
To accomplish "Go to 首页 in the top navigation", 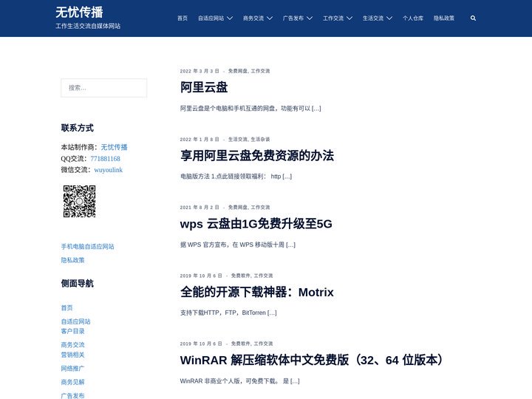I will pos(183,18).
